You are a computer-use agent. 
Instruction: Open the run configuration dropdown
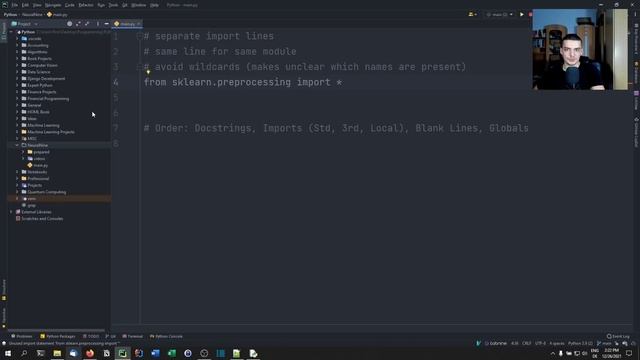click(500, 14)
